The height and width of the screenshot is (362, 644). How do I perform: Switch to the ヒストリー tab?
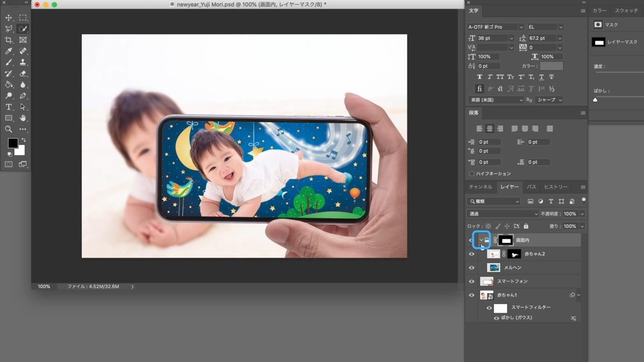click(556, 187)
